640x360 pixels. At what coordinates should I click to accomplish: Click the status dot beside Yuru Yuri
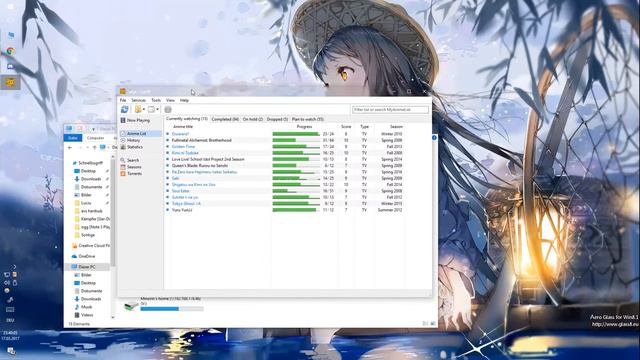167,210
